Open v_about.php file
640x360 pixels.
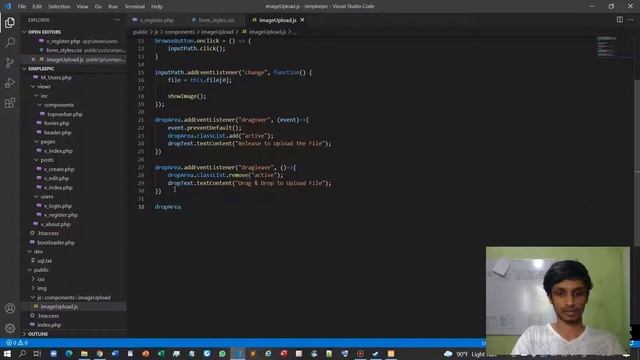(55, 224)
